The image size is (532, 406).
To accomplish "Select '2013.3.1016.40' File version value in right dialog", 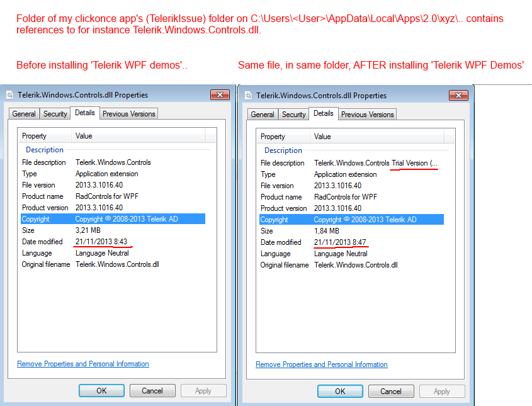I will 337,186.
